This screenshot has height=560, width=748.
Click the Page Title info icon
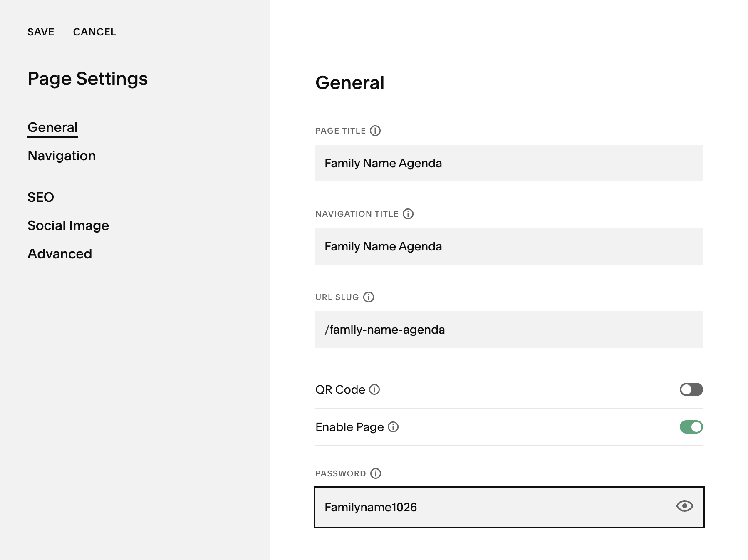pyautogui.click(x=375, y=131)
